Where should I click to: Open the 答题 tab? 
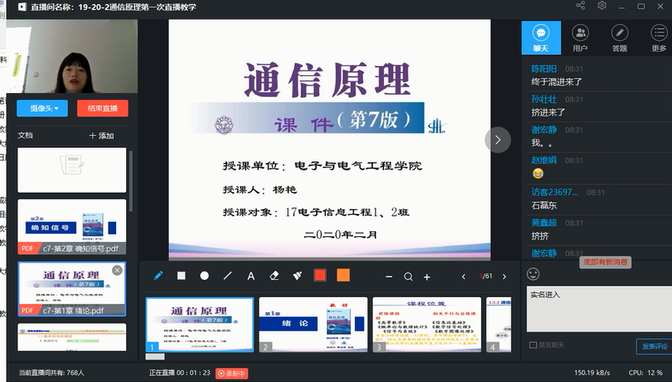pos(620,38)
